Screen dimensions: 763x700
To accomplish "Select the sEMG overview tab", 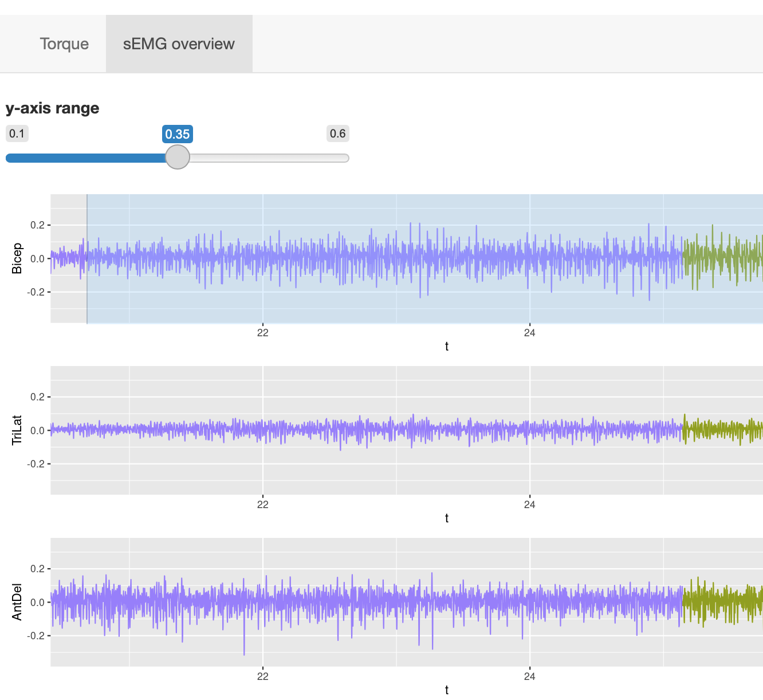I will coord(179,44).
